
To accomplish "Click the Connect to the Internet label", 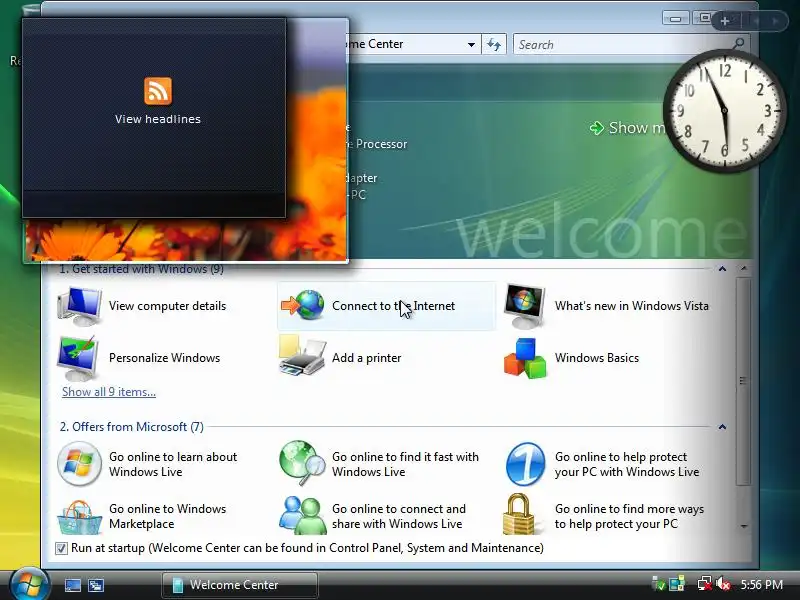I will (393, 306).
